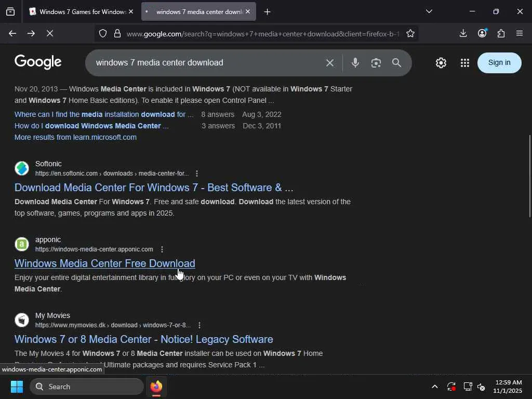Image resolution: width=532 pixels, height=399 pixels.
Task: Click Softonic URL breadcrumb text
Action: click(112, 174)
